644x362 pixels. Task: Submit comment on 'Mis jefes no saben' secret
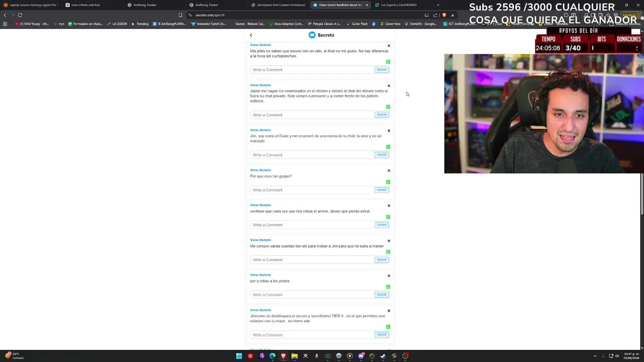381,69
